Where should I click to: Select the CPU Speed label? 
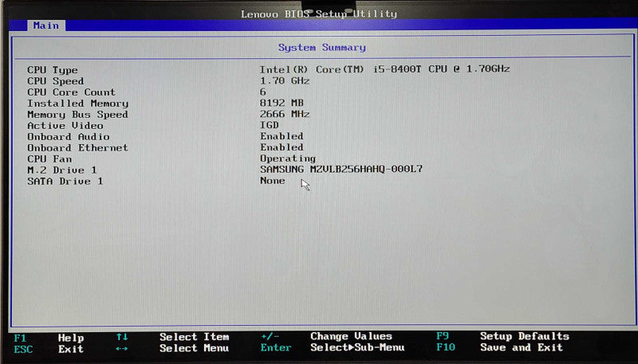click(x=55, y=81)
